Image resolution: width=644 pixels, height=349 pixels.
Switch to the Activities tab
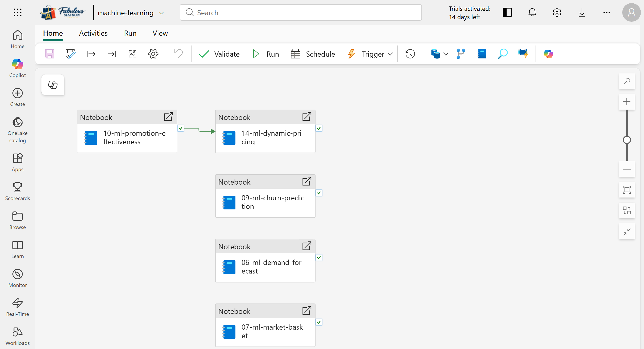click(x=93, y=33)
